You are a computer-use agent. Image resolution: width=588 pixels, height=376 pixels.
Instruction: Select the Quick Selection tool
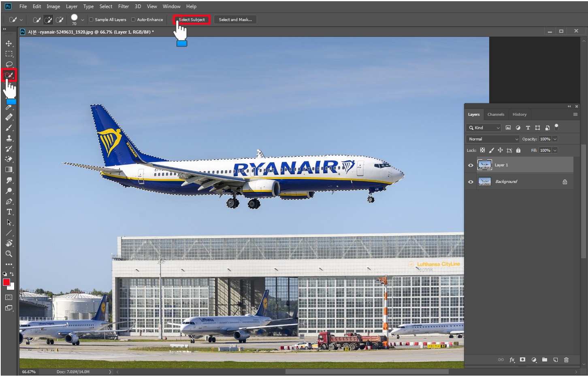click(9, 75)
